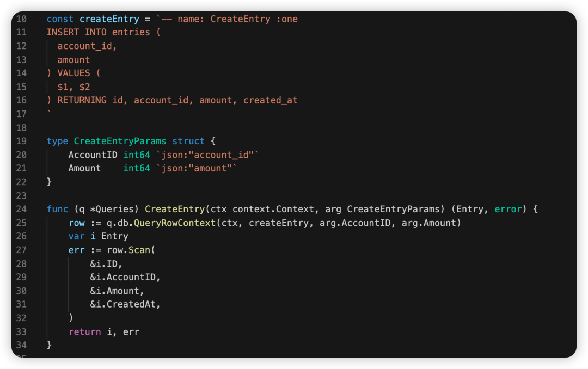Click the 'INSERT INTO entries (' text on line 11
The width and height of the screenshot is (588, 369).
tap(103, 33)
